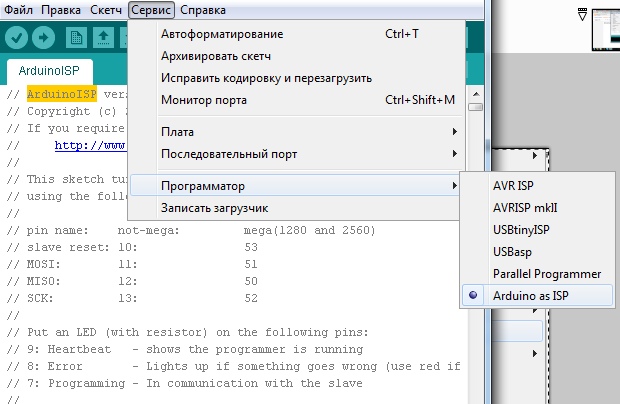Switch to the ArduinoISP sketch tab
Viewport: 620px width, 404px height.
point(49,71)
